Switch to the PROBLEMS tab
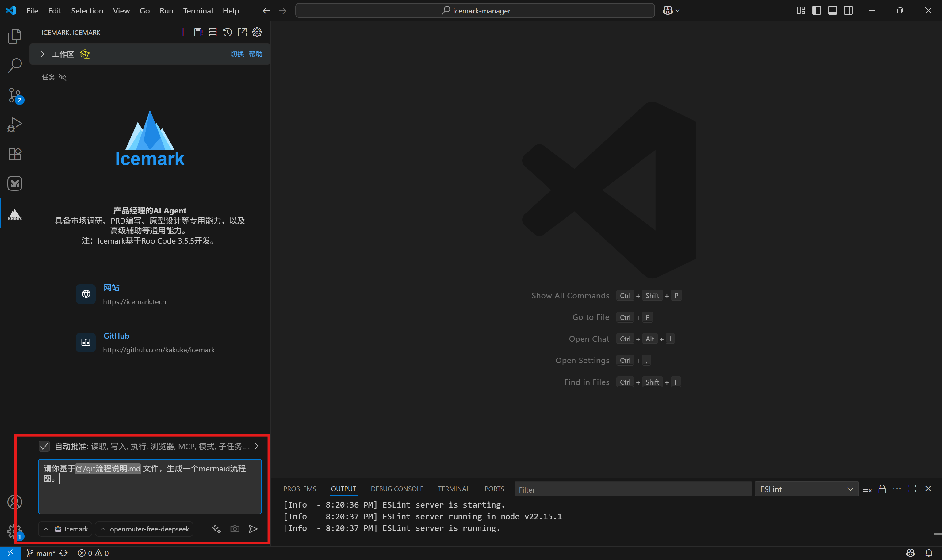Image resolution: width=942 pixels, height=560 pixels. point(300,489)
